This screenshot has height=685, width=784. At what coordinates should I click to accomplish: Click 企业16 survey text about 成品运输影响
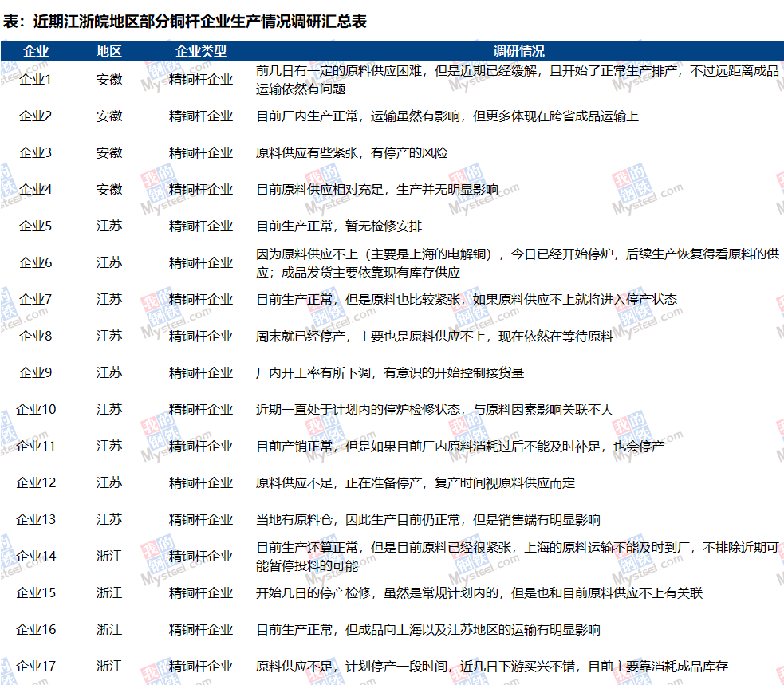[x=428, y=630]
